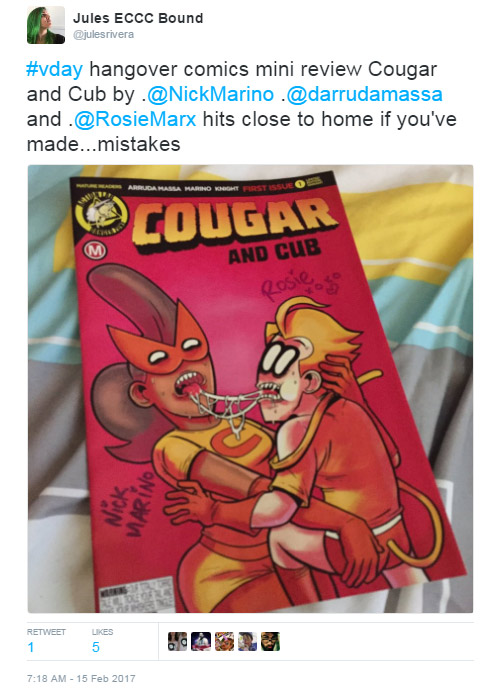View the 5 likes count
Screen dimensions: 500x688
96,647
